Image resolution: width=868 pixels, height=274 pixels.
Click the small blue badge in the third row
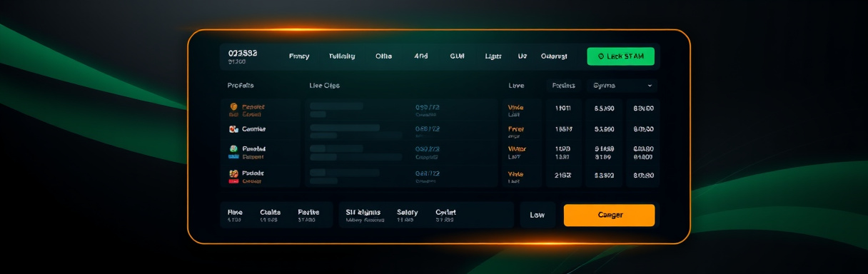coord(233,156)
